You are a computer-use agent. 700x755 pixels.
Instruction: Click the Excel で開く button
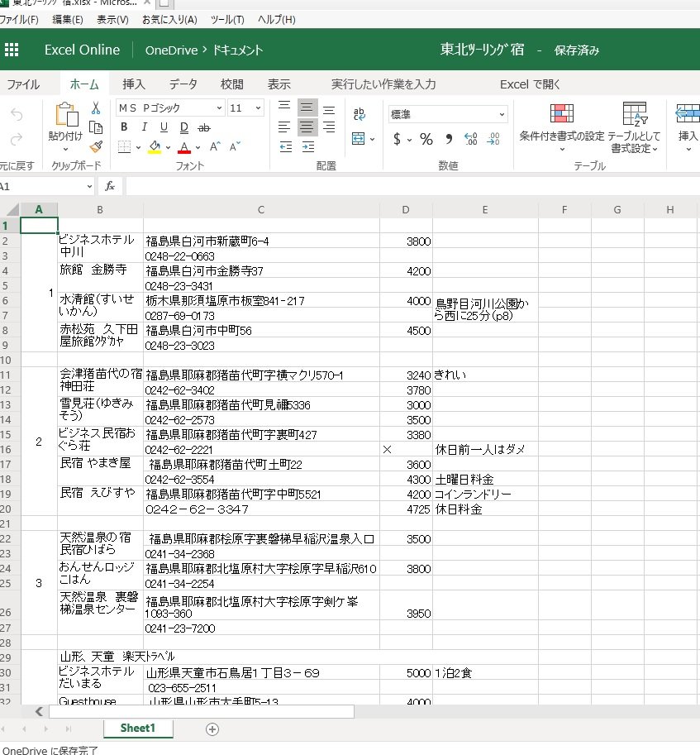[x=530, y=84]
